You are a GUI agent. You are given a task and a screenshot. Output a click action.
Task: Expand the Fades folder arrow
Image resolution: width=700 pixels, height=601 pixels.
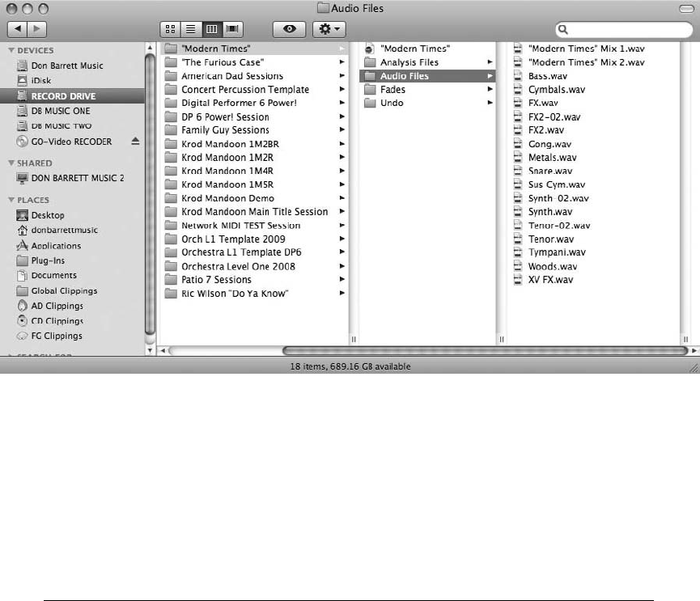click(x=490, y=90)
